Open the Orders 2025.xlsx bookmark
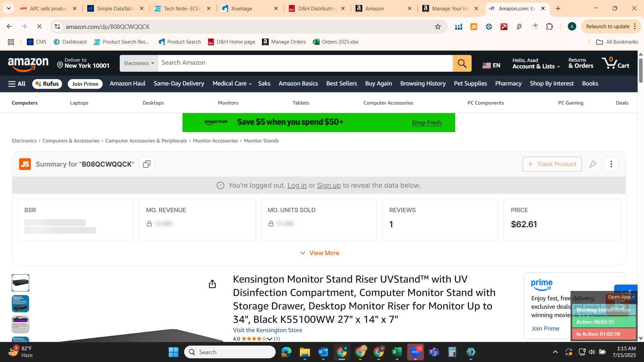Image resolution: width=644 pixels, height=362 pixels. (335, 42)
